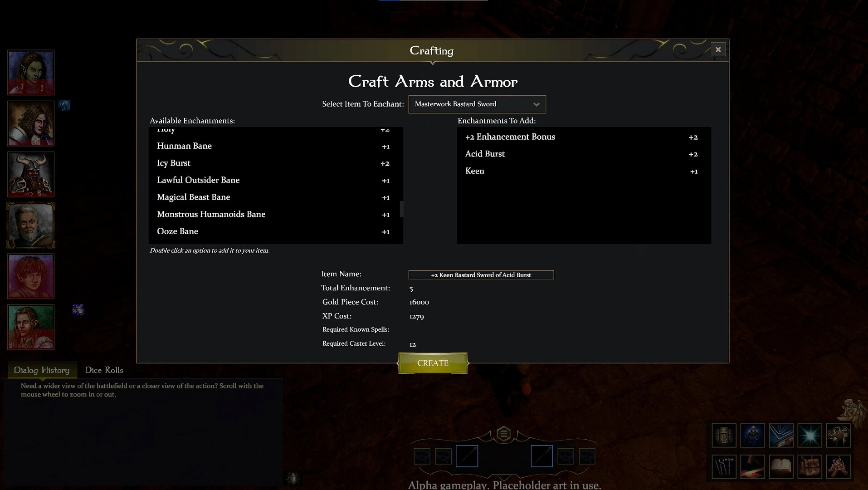Expand the Masterwork Bastard Sword item selector

(536, 104)
